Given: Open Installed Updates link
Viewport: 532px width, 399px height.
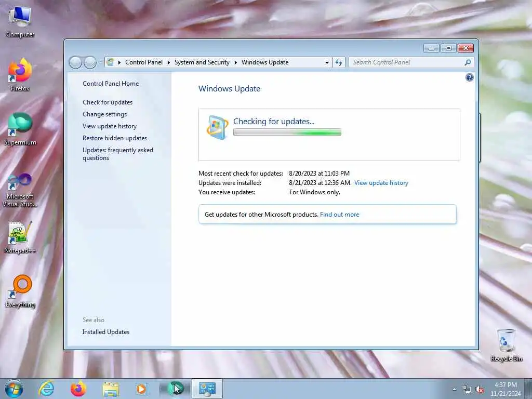Looking at the screenshot, I should pos(106,332).
